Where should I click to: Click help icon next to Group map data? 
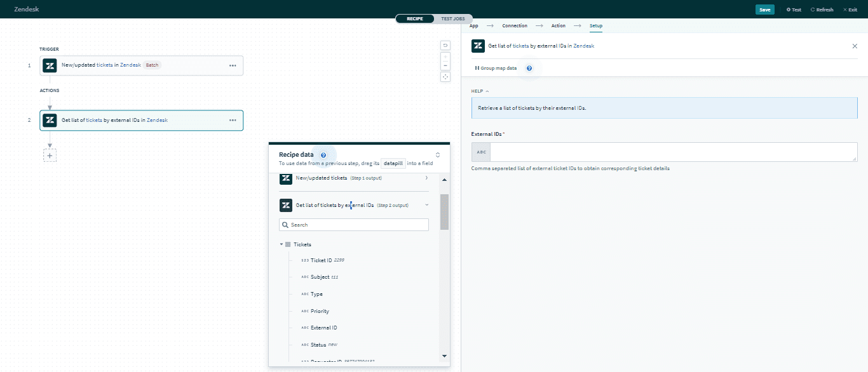pos(529,68)
